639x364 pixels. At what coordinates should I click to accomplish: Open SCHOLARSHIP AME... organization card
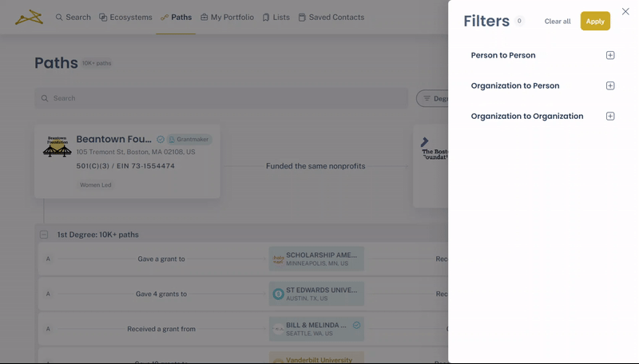(x=316, y=259)
